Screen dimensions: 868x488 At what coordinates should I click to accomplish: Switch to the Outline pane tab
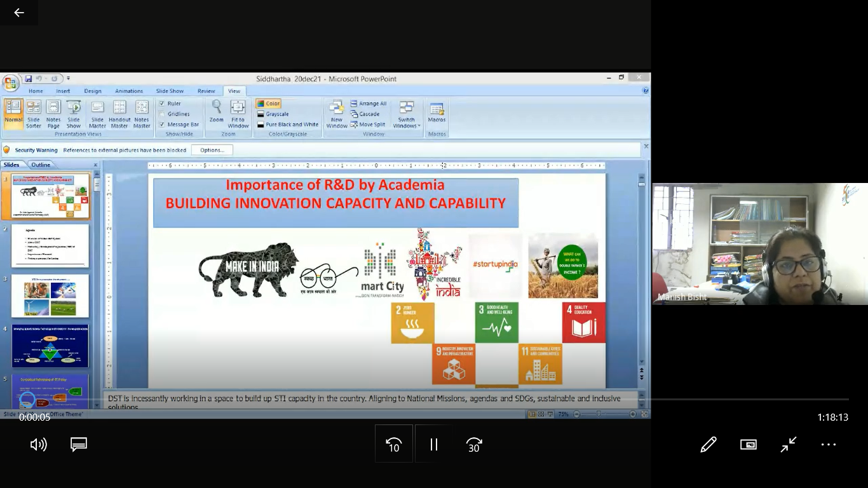(41, 165)
